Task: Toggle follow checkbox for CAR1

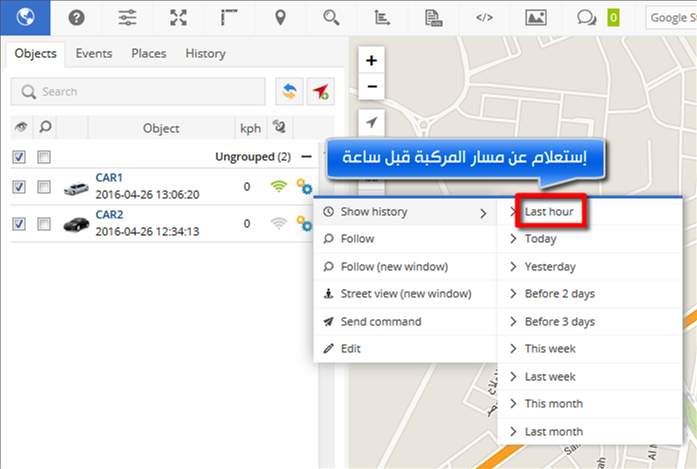Action: (x=44, y=187)
